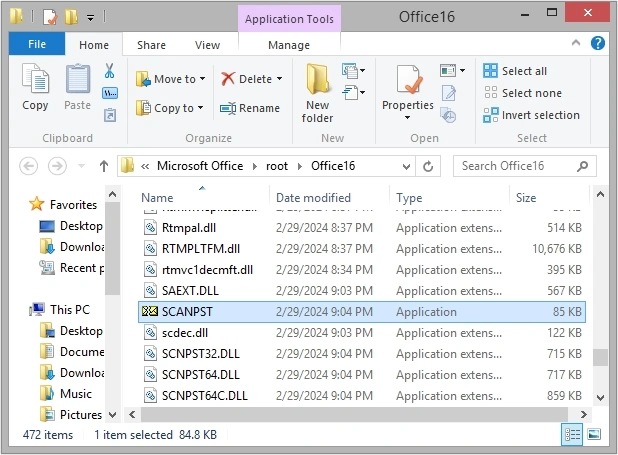Image resolution: width=618 pixels, height=455 pixels.
Task: Click the Search Office16 field
Action: pyautogui.click(x=525, y=166)
